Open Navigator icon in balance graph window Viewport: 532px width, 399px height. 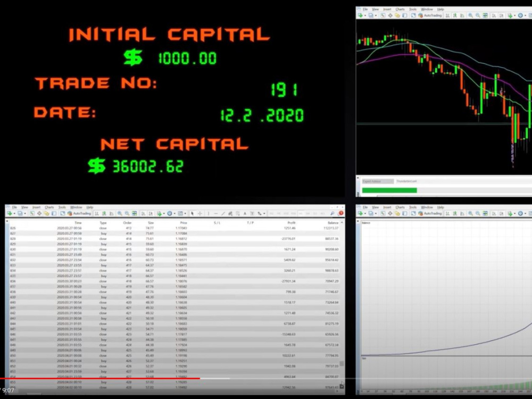[x=397, y=213]
